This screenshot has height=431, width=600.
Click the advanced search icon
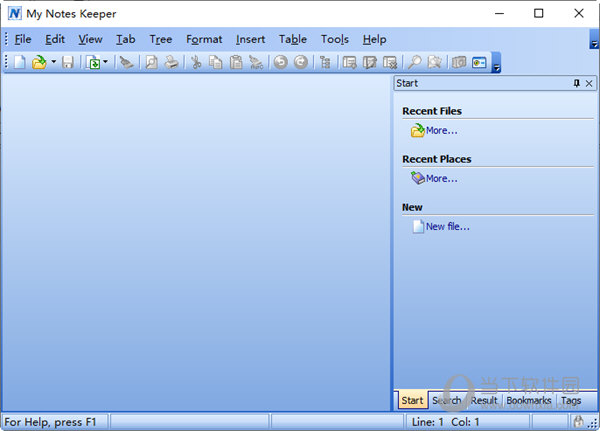coord(434,62)
